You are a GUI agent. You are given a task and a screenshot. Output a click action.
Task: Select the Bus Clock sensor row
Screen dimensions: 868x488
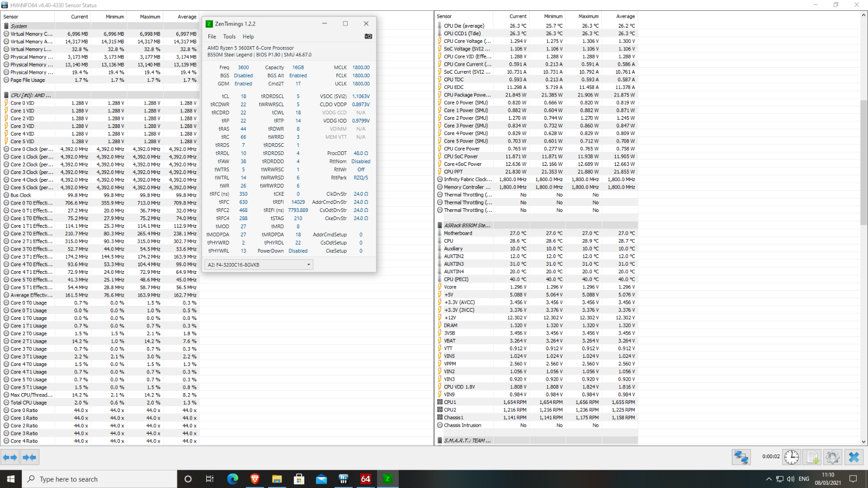(x=100, y=195)
